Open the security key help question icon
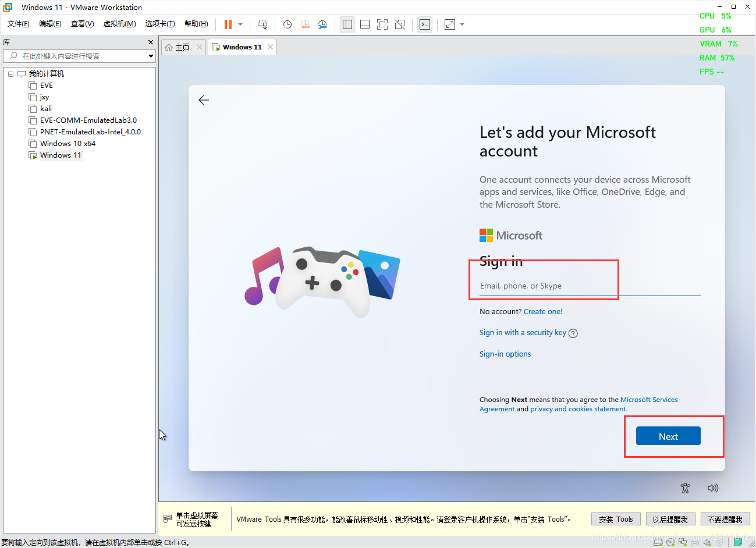This screenshot has width=756, height=548. tap(573, 333)
